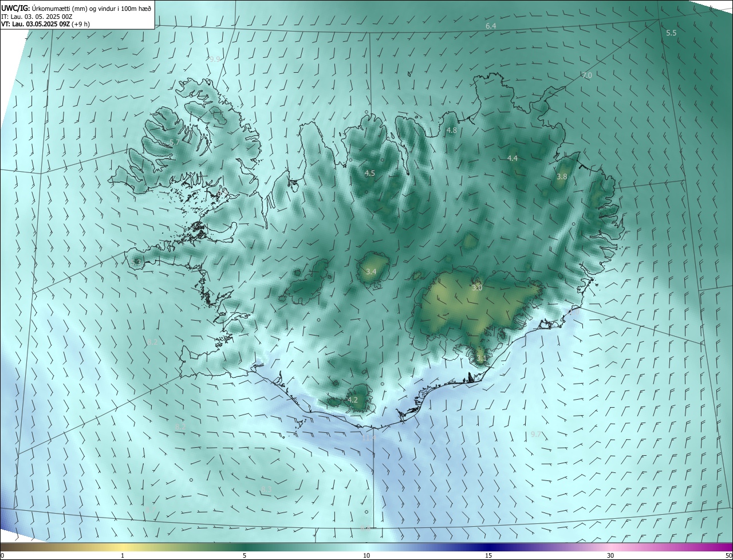The image size is (733, 560).
Task: Select the IT initialization time line
Action: [36, 17]
